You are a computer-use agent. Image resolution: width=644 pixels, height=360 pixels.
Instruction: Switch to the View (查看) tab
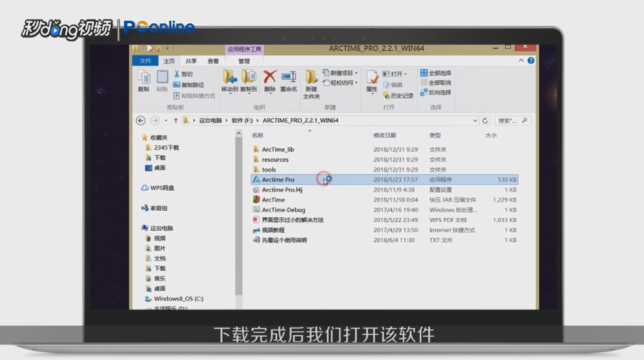click(213, 61)
